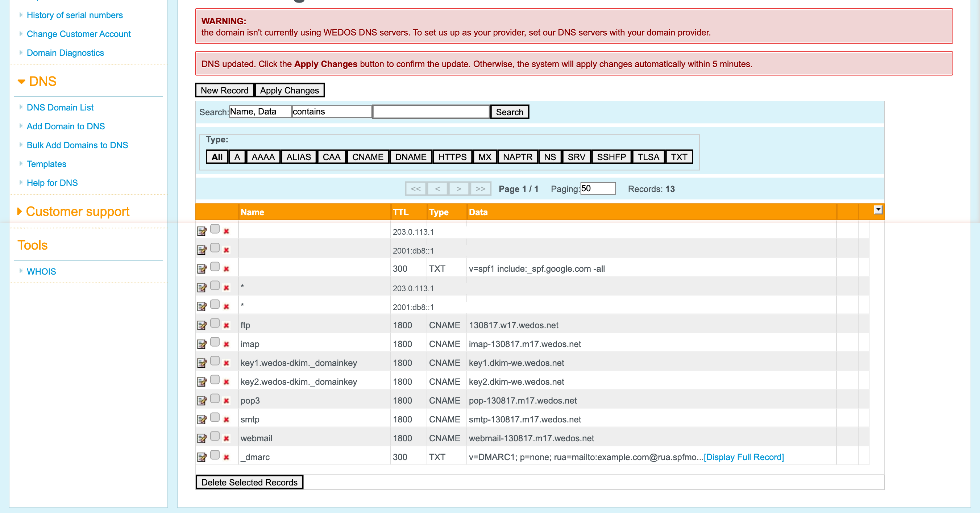Edit the wildcard A record
The width and height of the screenshot is (980, 513).
[x=202, y=286]
